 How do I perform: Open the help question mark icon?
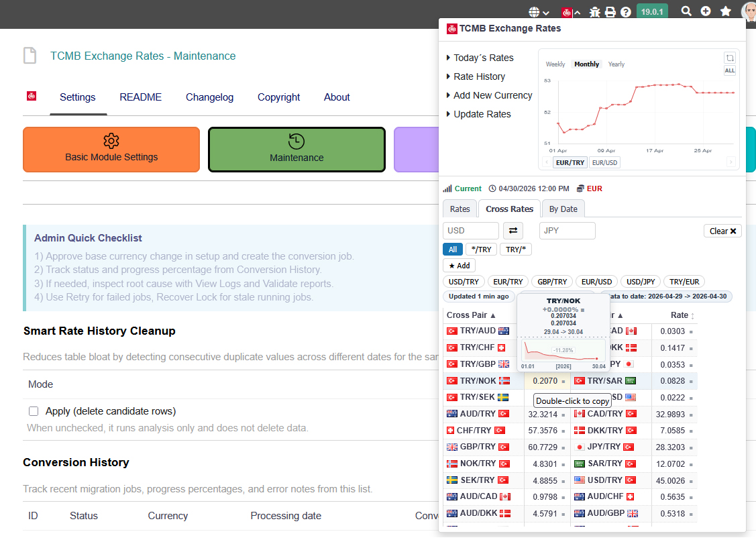click(x=626, y=12)
